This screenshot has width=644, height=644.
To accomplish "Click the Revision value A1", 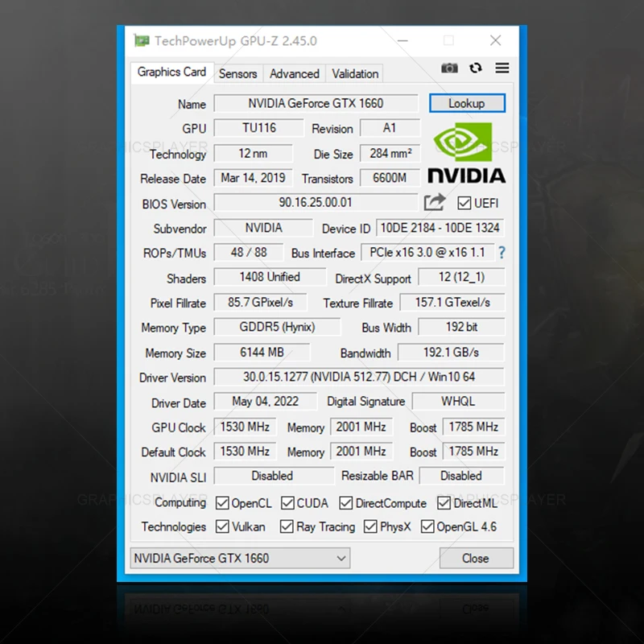I will click(x=390, y=128).
